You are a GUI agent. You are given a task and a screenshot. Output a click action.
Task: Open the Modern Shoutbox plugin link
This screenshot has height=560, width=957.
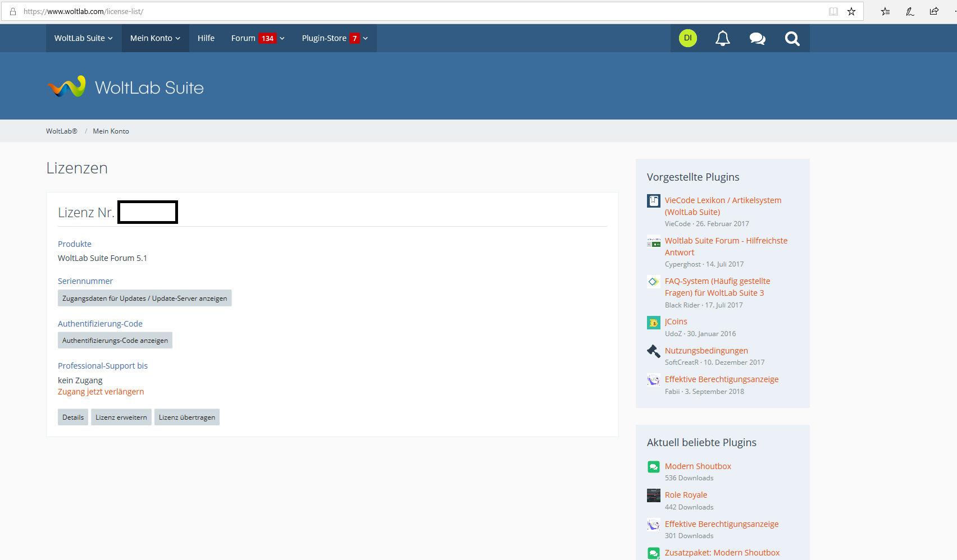coord(698,466)
